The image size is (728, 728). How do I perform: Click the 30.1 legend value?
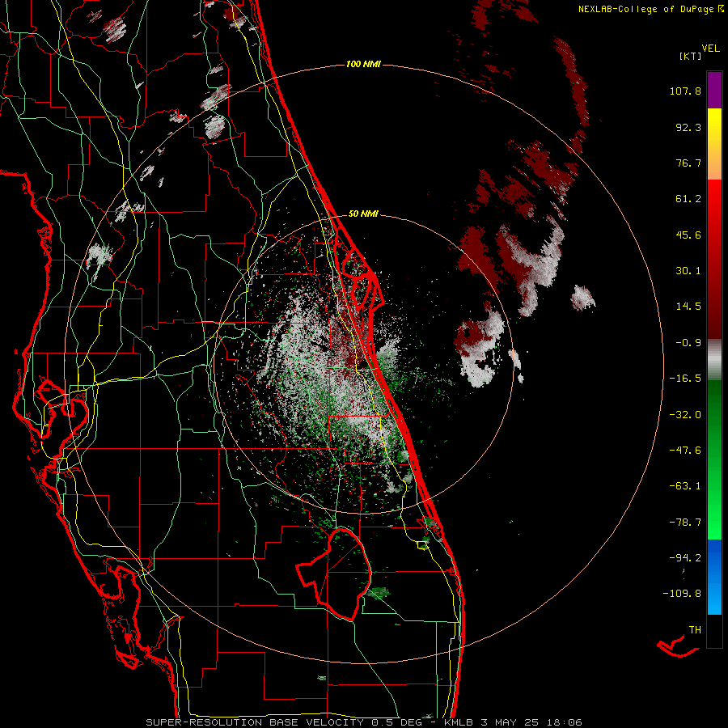coord(688,271)
